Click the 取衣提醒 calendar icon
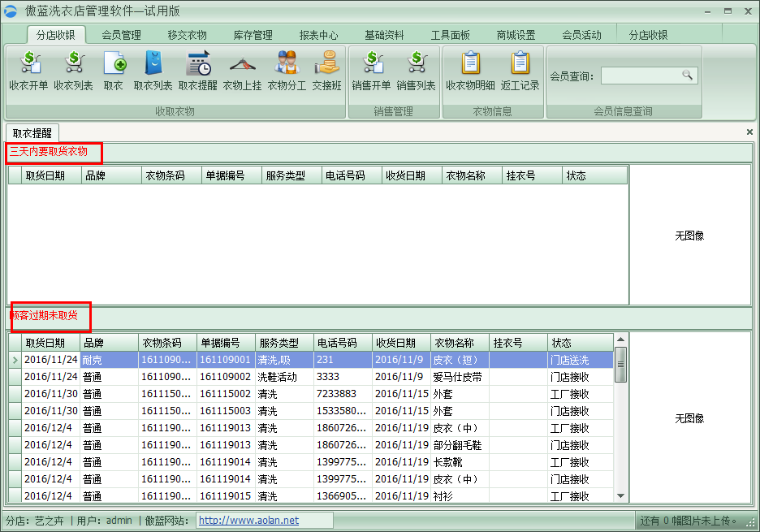760x532 pixels. [x=197, y=70]
